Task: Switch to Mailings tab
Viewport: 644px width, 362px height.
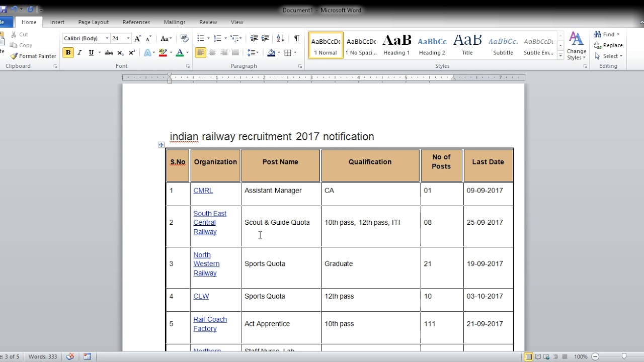Action: 175,22
